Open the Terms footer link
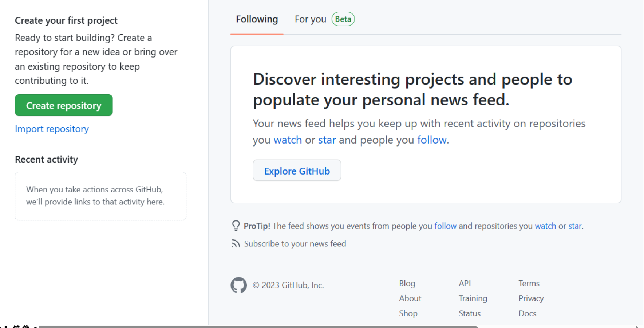Viewport: 644px width, 328px height. click(529, 283)
